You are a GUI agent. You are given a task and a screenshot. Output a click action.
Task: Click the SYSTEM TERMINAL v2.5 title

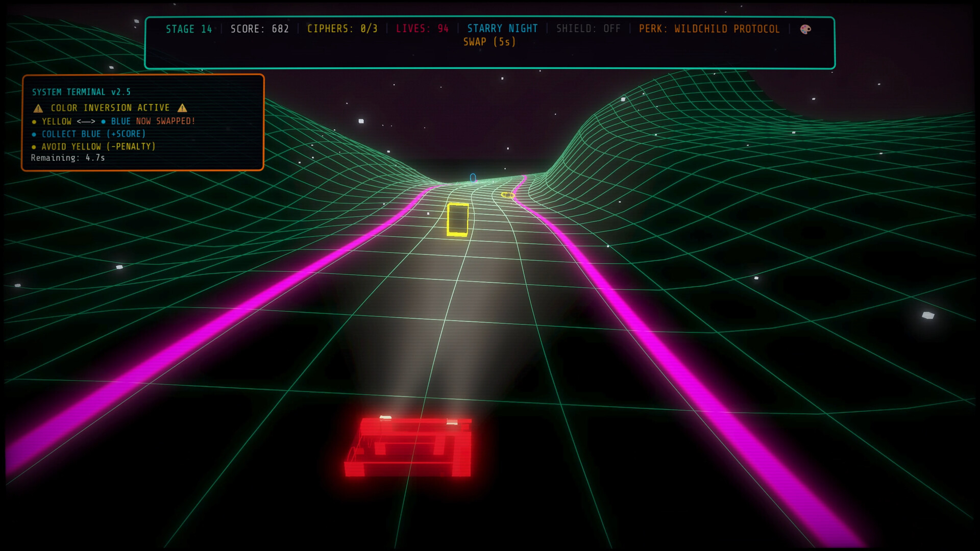[82, 92]
